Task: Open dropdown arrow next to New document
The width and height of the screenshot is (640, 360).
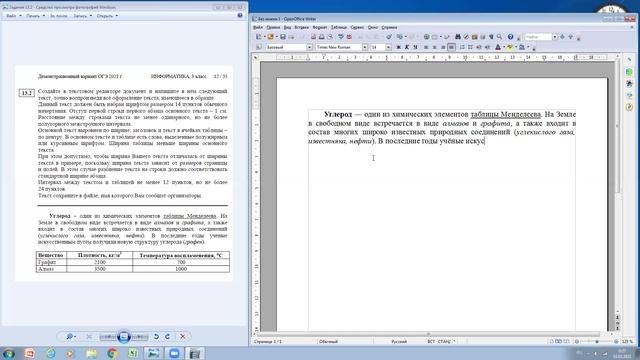Action: (264, 37)
